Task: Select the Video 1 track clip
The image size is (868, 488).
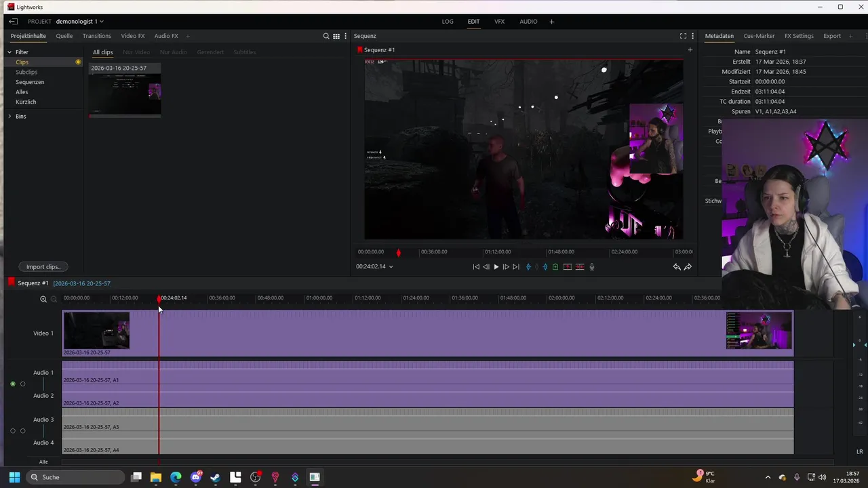Action: tap(428, 333)
